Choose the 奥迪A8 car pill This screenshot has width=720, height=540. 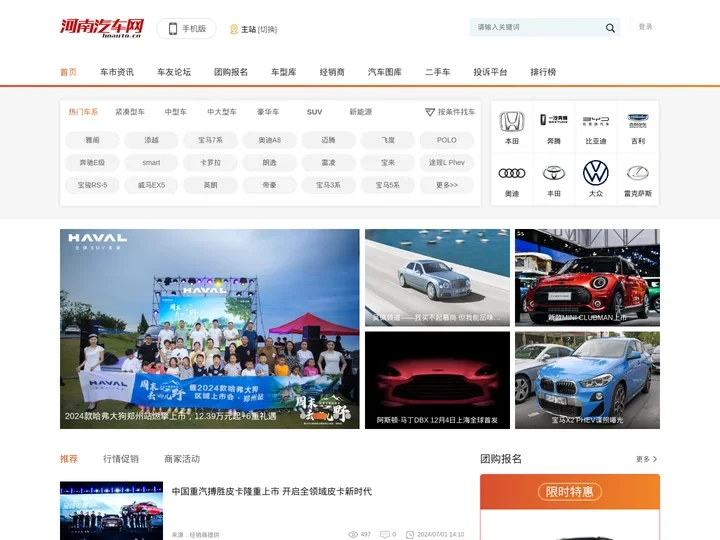270,140
